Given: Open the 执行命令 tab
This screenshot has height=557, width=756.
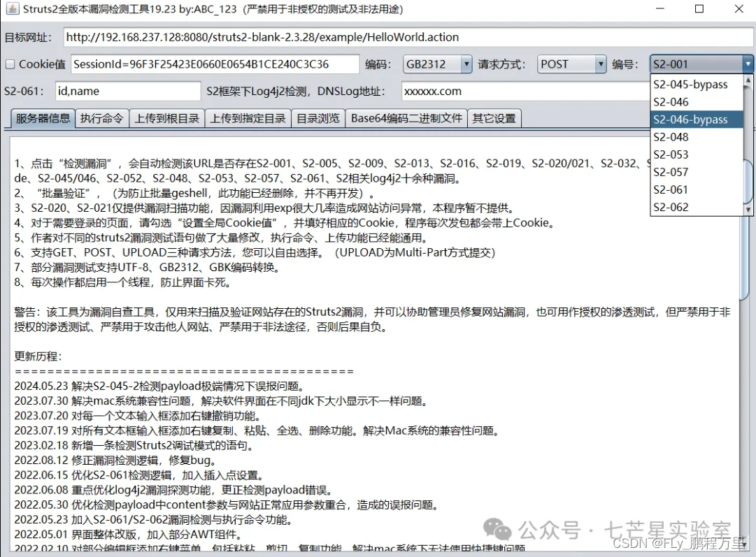Looking at the screenshot, I should point(101,119).
